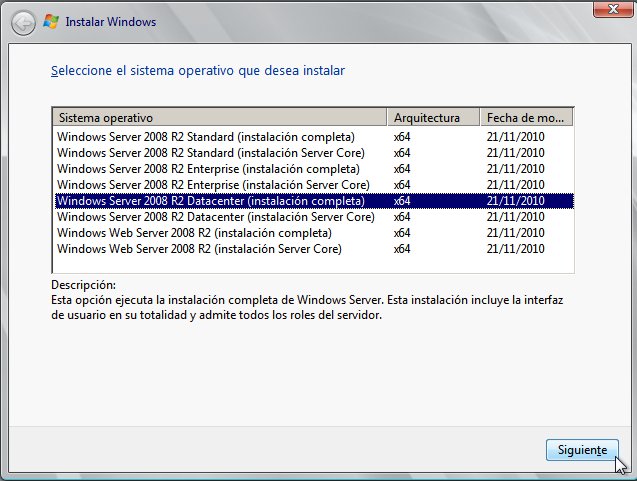Click the Descripción label
The width and height of the screenshot is (637, 481).
[x=83, y=285]
